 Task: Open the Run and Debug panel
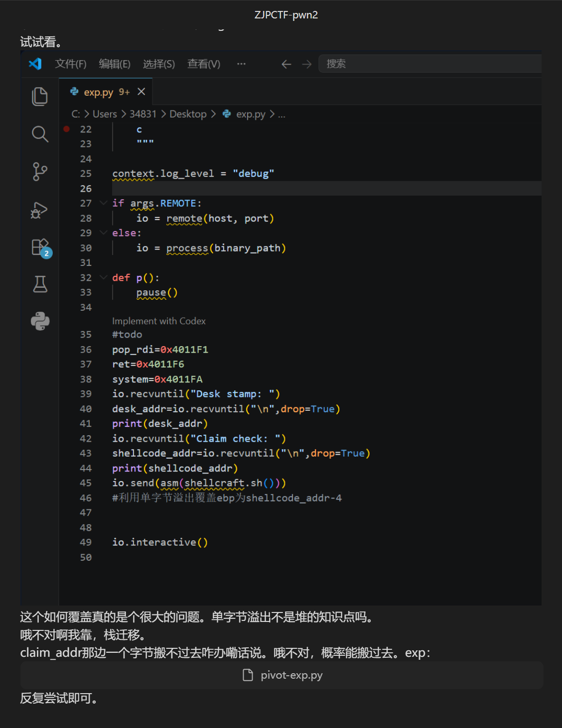pos(39,210)
